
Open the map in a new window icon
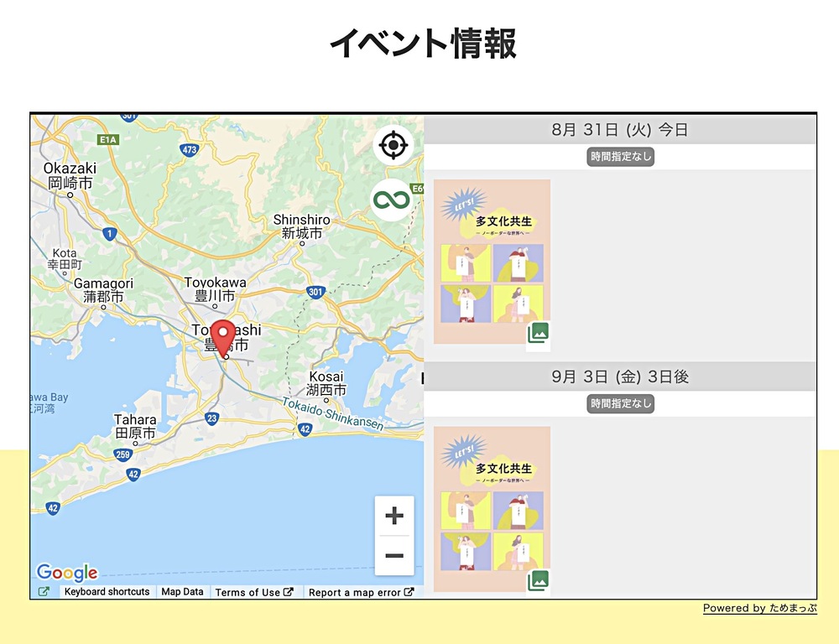44,591
